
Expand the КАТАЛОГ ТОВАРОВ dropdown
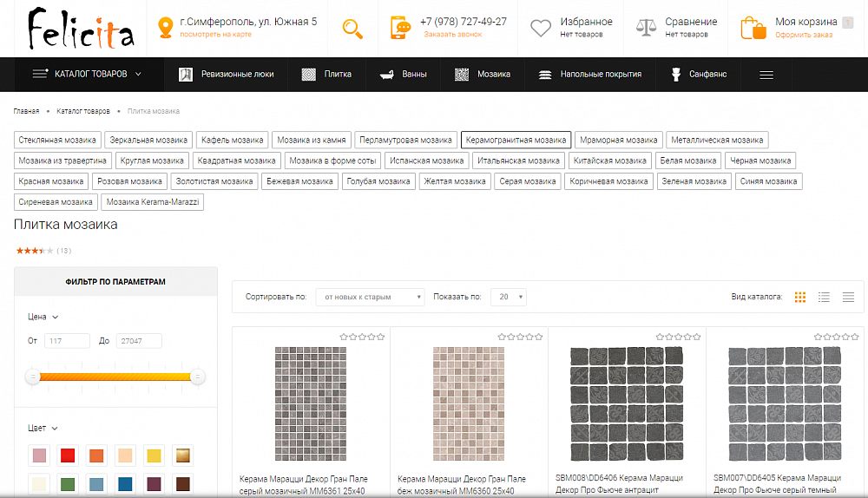coord(87,74)
